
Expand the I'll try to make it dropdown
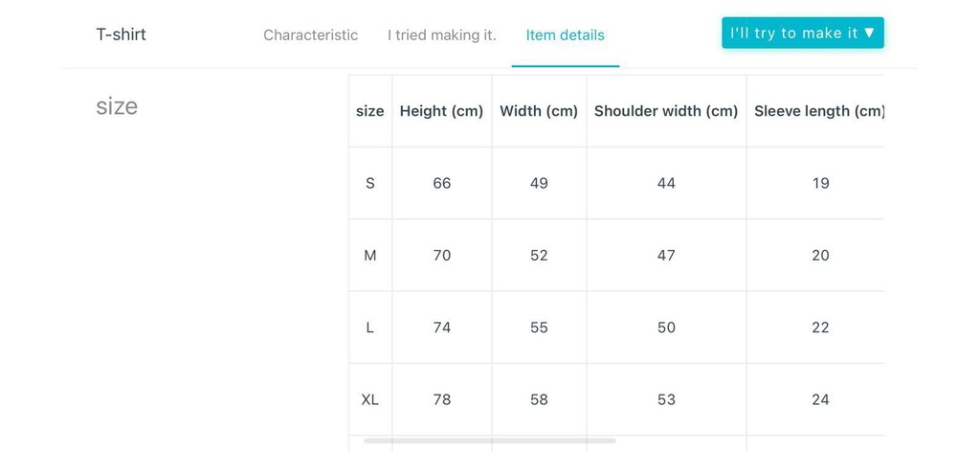tap(802, 34)
